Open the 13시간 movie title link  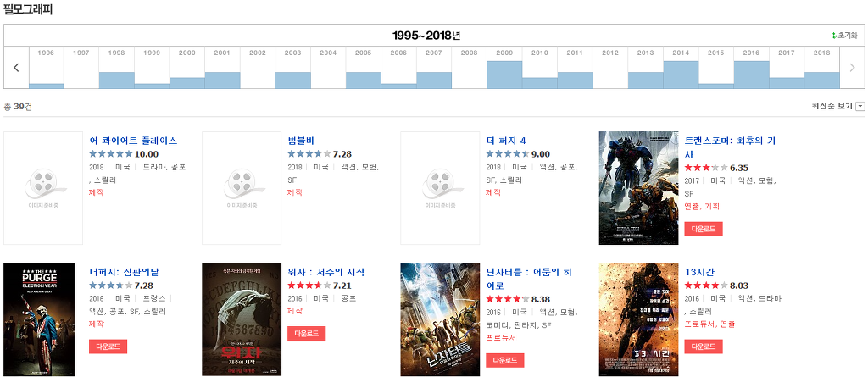click(x=699, y=272)
